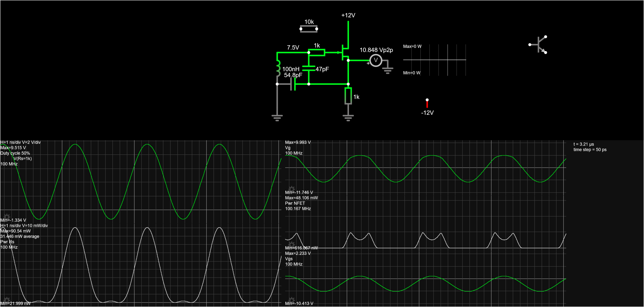This screenshot has width=644, height=307.
Task: Click the Pwr Rs power waveform scope
Action: (x=141, y=265)
